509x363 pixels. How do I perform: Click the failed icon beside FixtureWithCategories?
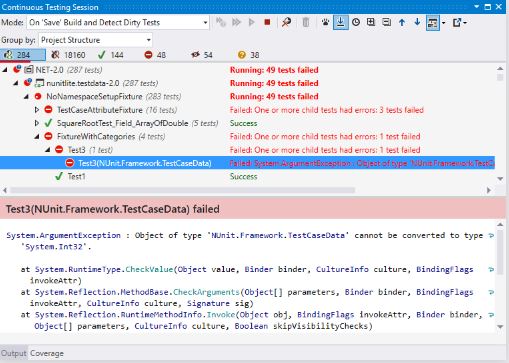coord(49,136)
